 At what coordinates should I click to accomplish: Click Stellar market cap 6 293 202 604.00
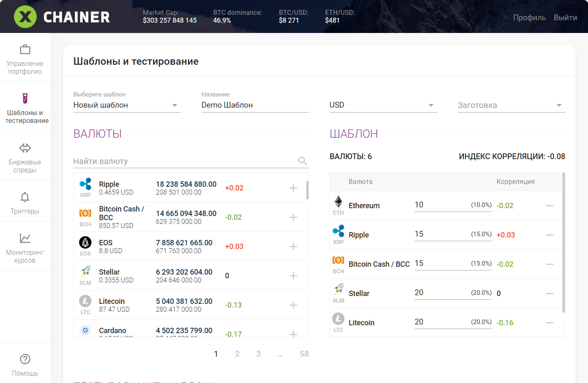point(184,272)
